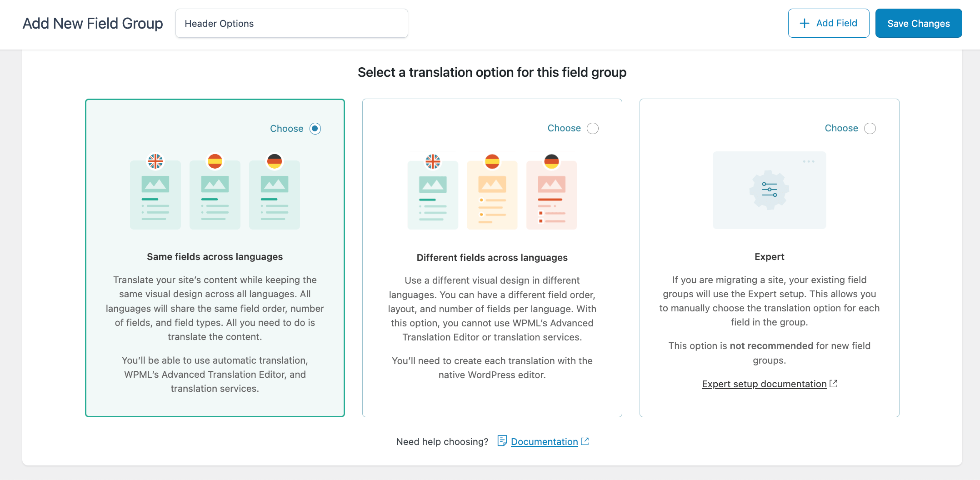Click the British flag in Different fields card
Screen dimensions: 980x480
pos(432,161)
